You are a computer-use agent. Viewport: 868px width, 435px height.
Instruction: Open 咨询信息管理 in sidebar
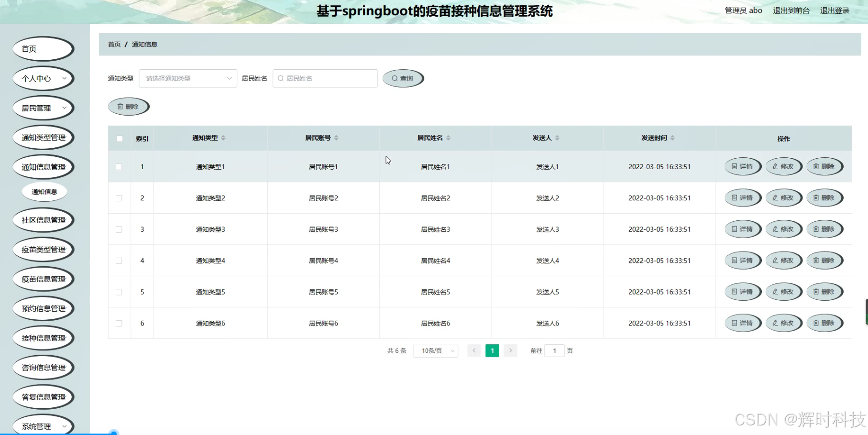[43, 368]
